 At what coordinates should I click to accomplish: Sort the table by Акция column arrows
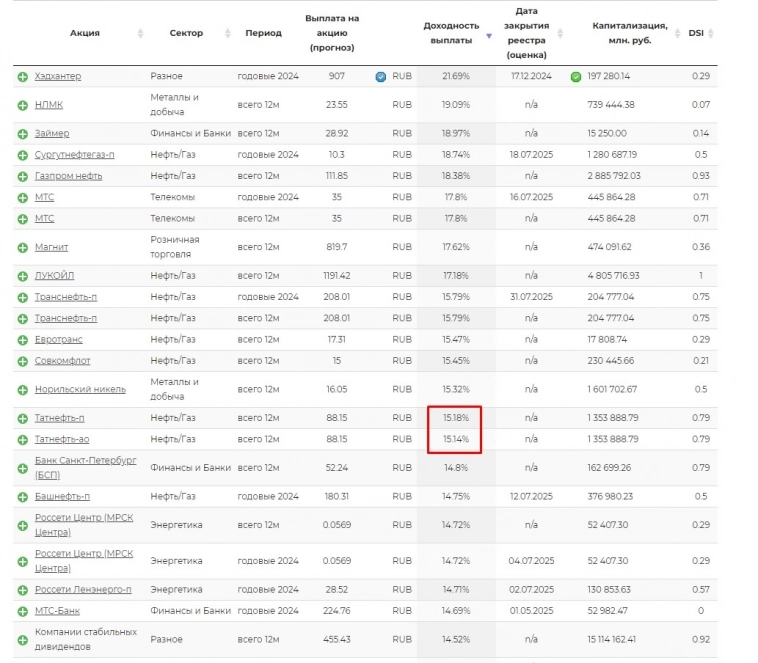(139, 33)
